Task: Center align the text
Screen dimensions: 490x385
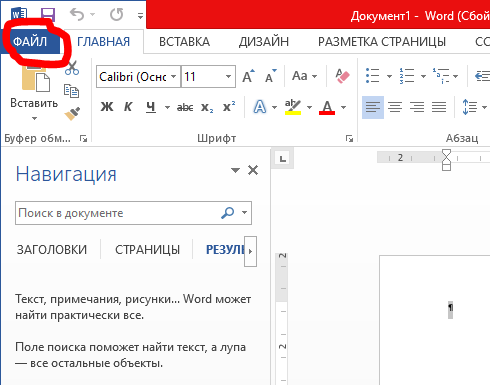Action: tap(395, 107)
